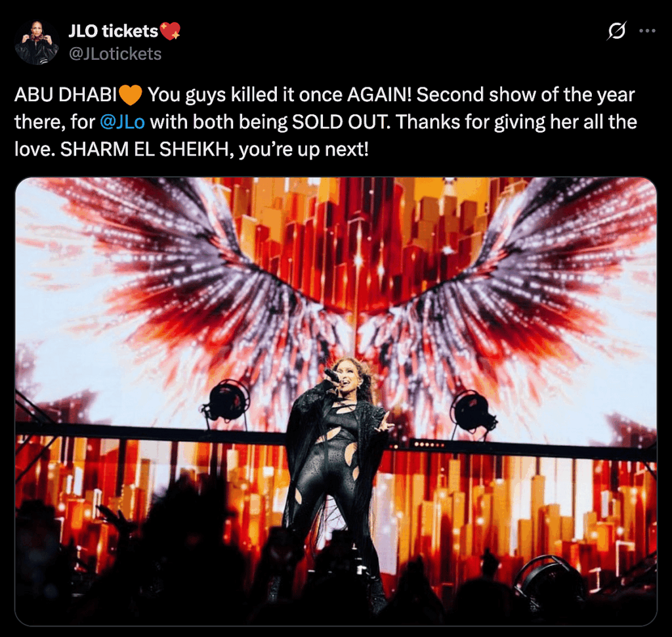The image size is (672, 637).
Task: Open the @JLotickets handle link
Action: [115, 54]
